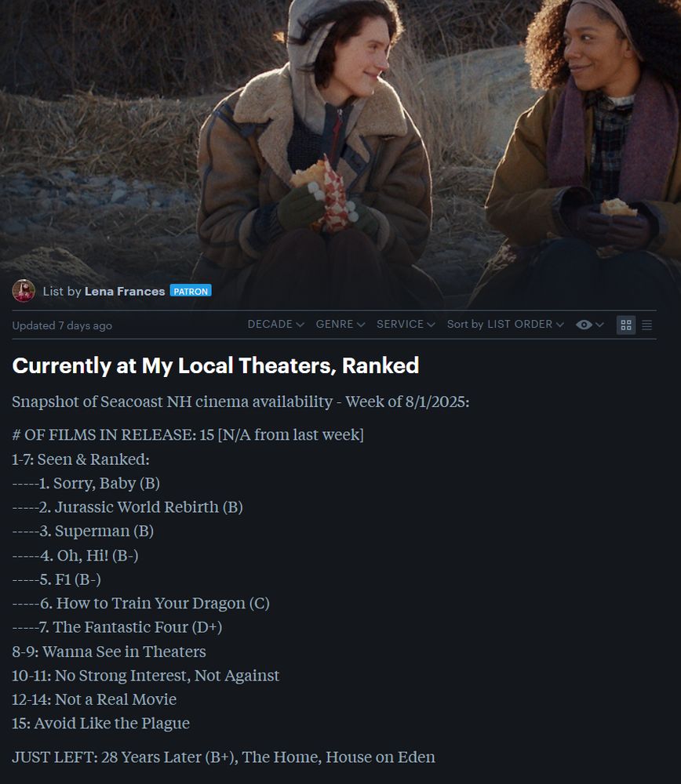Click the 'JUST LEFT: 28 Years Later' line

click(224, 757)
